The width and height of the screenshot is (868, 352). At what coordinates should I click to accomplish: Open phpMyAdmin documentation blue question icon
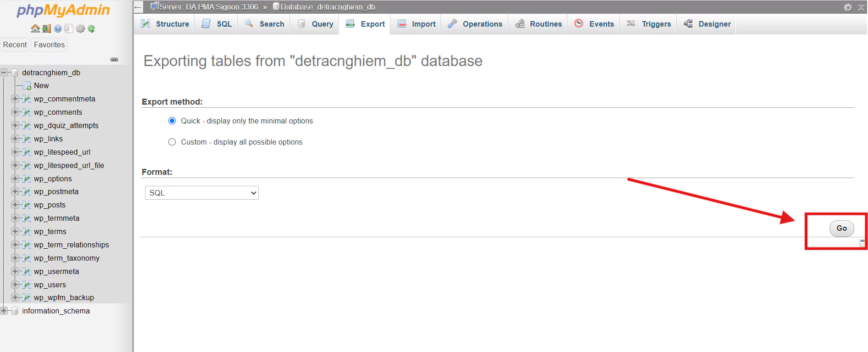[x=58, y=29]
